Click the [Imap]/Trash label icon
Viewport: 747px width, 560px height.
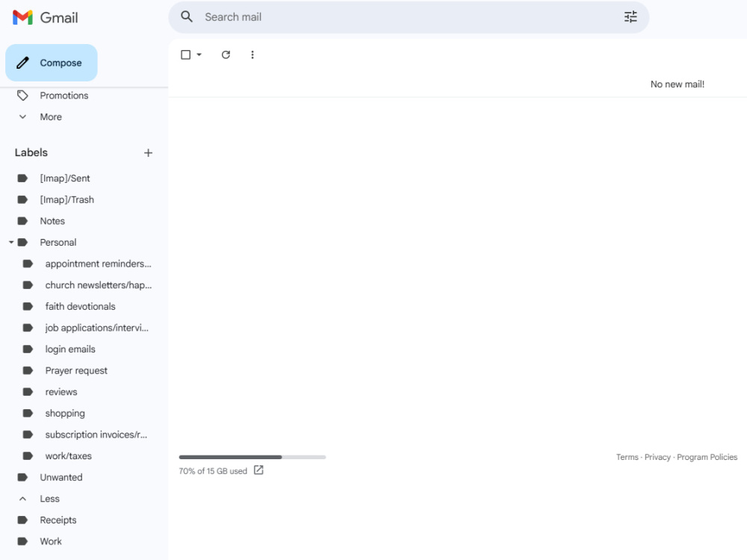[x=22, y=200]
